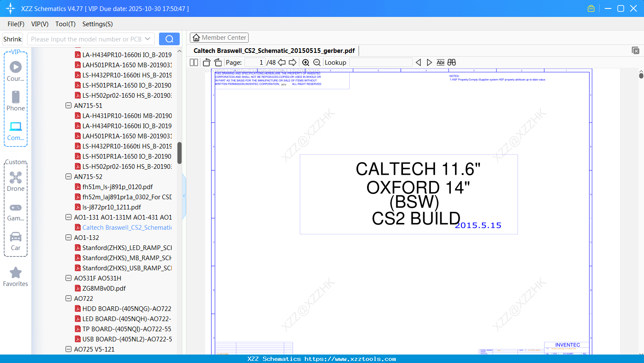The width and height of the screenshot is (644, 363).
Task: Close the open PDF tab panel icon
Action: 636,50
